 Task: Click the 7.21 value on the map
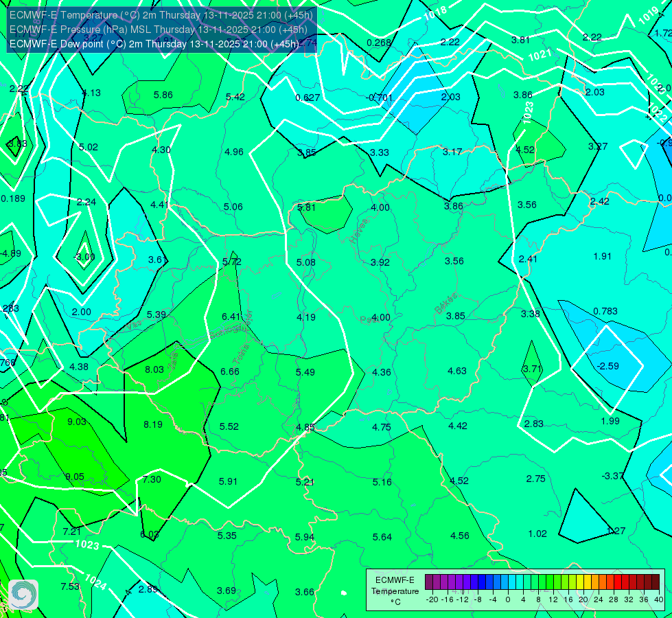pyautogui.click(x=72, y=531)
